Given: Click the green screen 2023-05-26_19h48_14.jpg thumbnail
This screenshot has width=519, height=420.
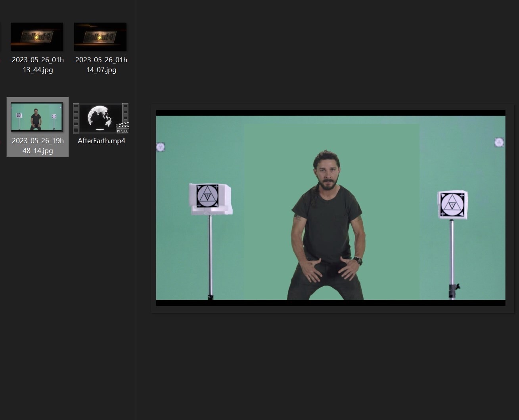Looking at the screenshot, I should tap(37, 117).
